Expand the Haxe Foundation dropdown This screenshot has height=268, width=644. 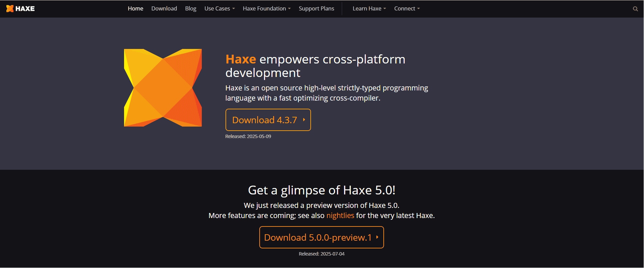tap(267, 8)
